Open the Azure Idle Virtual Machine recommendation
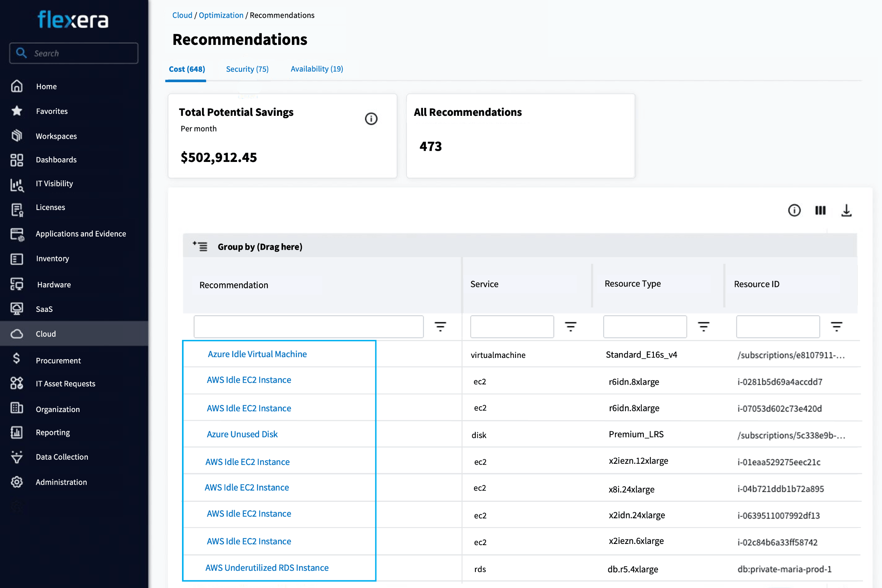882x588 pixels. [257, 354]
